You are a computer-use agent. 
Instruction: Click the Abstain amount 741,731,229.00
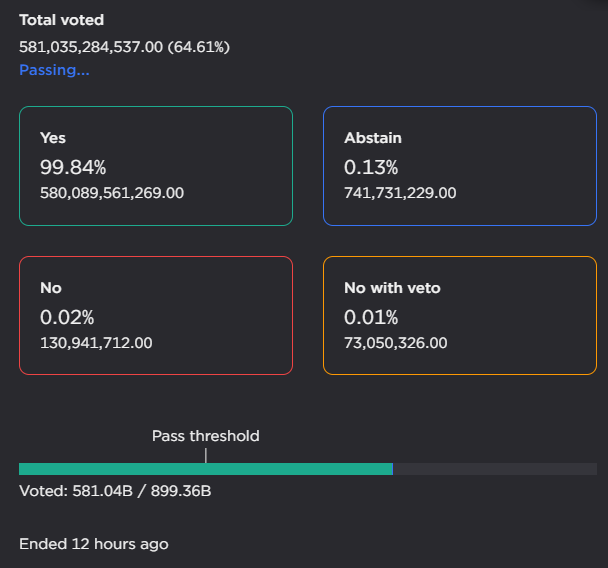coord(400,193)
